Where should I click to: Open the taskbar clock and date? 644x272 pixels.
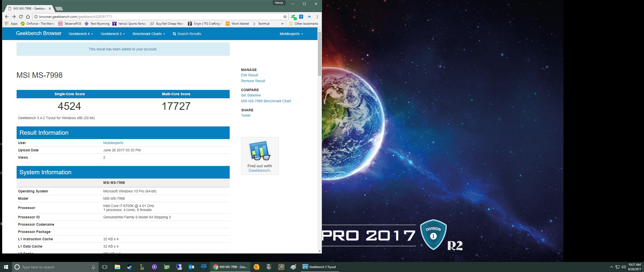(x=634, y=267)
